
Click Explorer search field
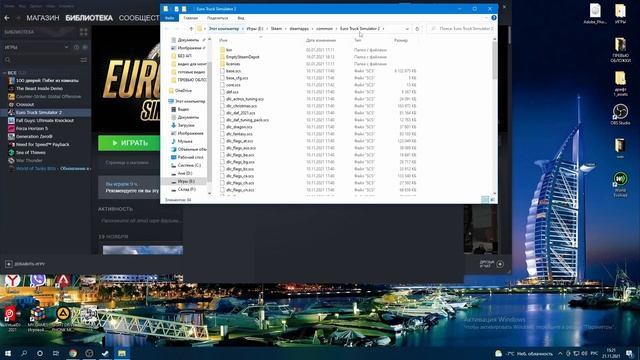[x=461, y=29]
